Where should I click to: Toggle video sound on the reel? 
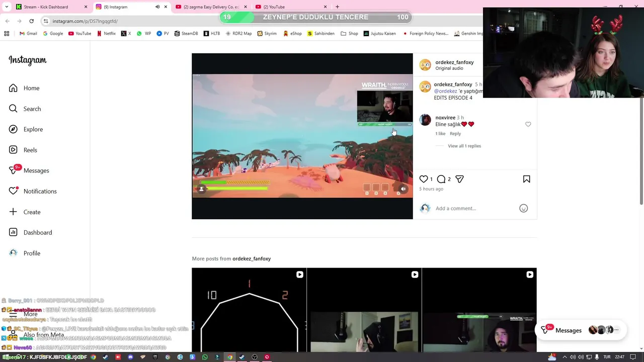coord(403,189)
